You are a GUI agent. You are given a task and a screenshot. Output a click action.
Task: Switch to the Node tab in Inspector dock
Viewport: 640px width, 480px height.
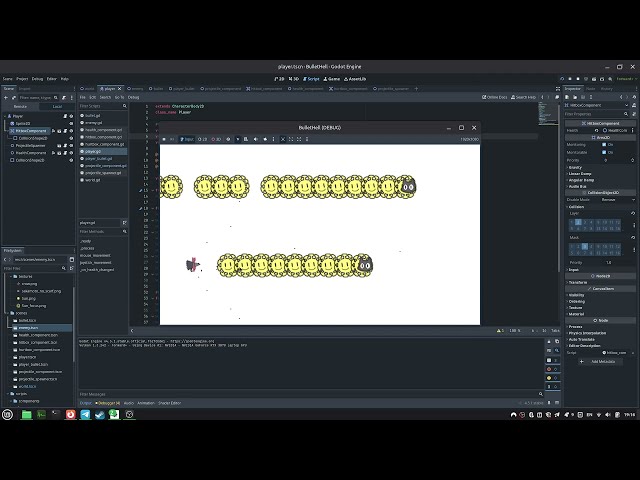coord(590,89)
